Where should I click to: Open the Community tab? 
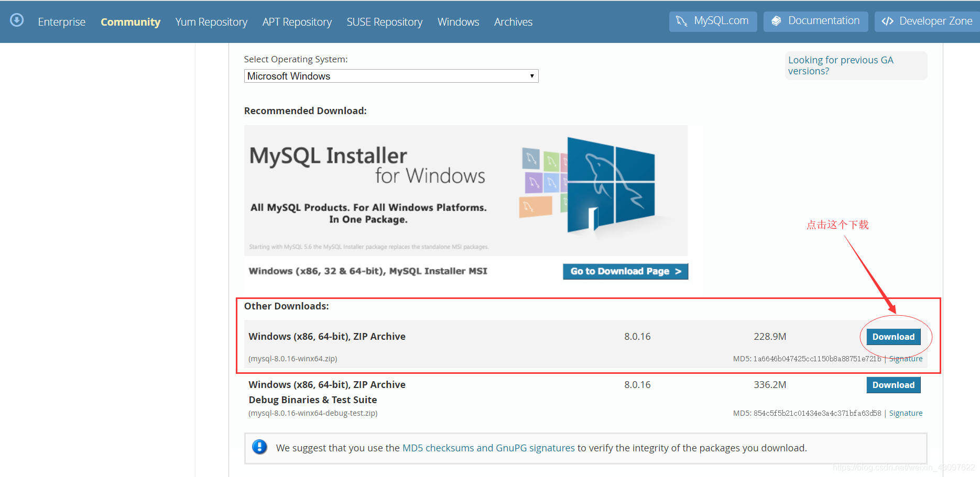(x=130, y=22)
